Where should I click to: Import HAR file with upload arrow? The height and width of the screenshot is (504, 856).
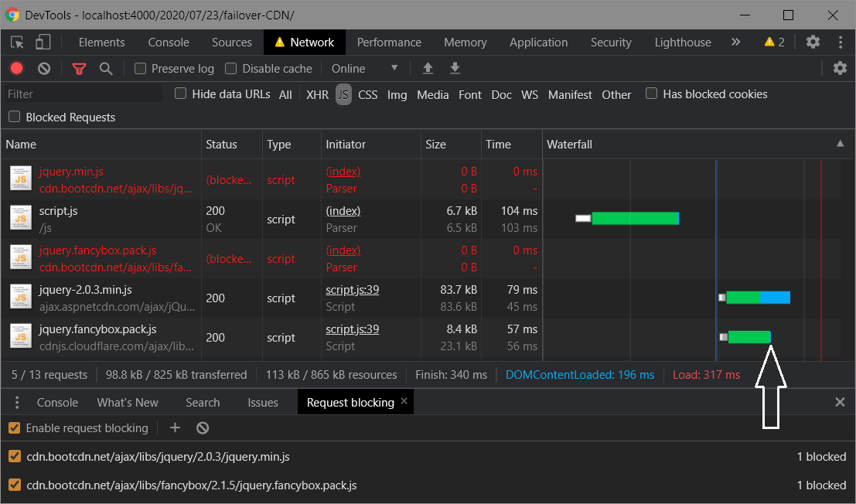(x=428, y=68)
